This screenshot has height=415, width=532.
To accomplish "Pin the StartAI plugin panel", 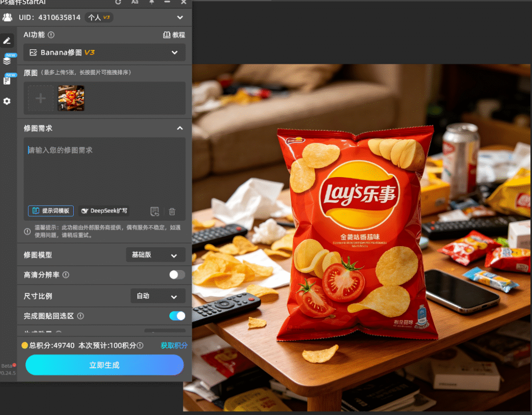I will [152, 2].
